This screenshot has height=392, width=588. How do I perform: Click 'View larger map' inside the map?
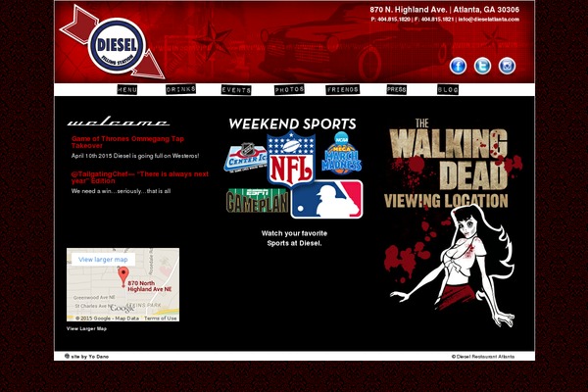[103, 259]
